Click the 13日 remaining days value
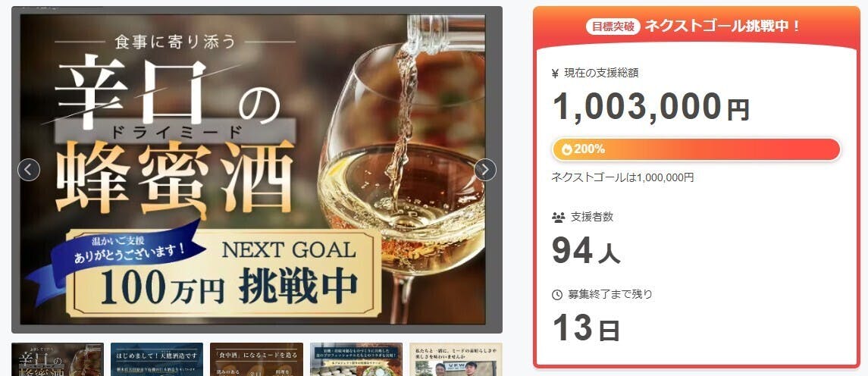Viewport: 868px width, 376px height. [586, 328]
